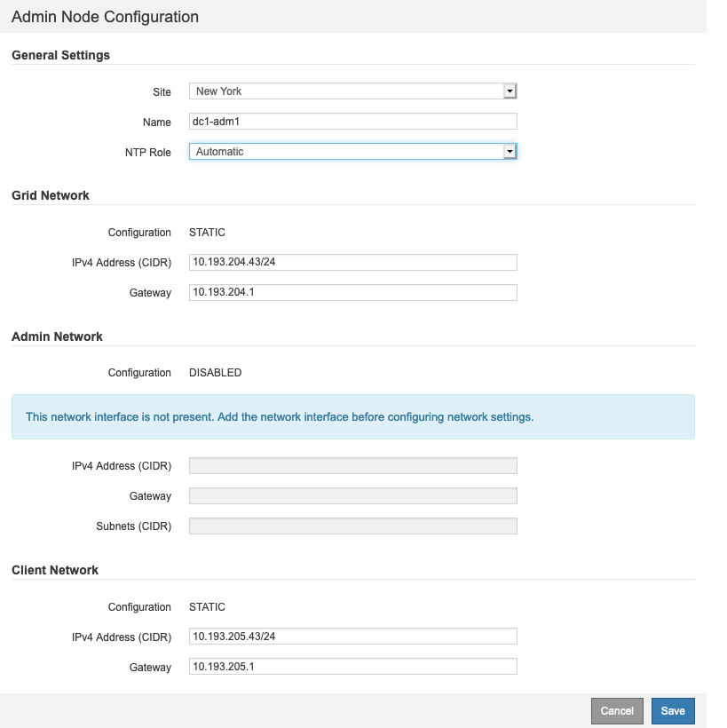Open the Site dropdown showing New York
Viewport: 727px width, 728px height.
pyautogui.click(x=352, y=91)
